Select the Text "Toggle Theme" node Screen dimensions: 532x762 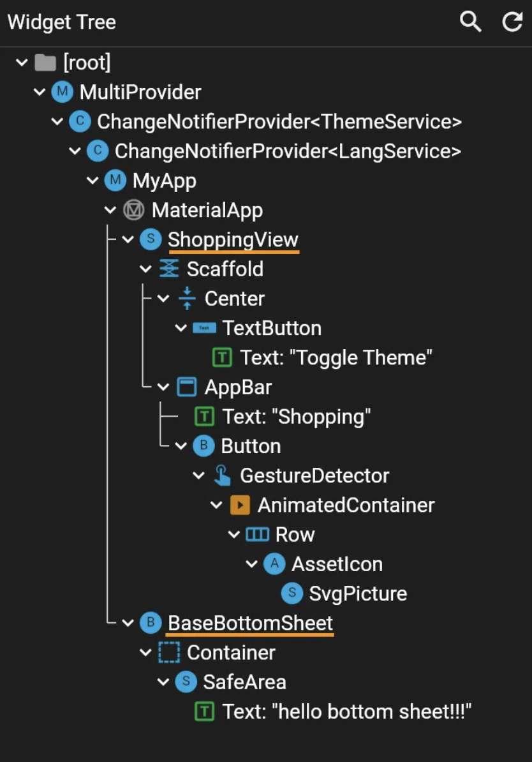(x=336, y=357)
